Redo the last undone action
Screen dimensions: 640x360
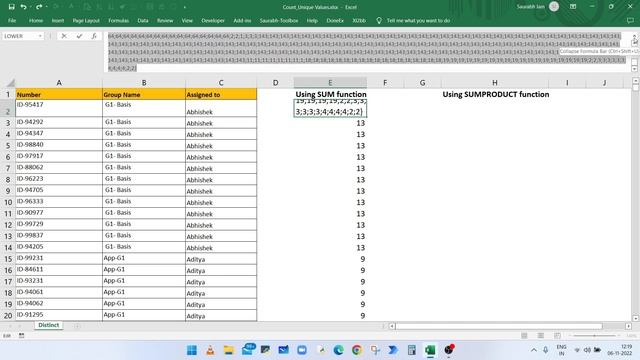pos(38,7)
